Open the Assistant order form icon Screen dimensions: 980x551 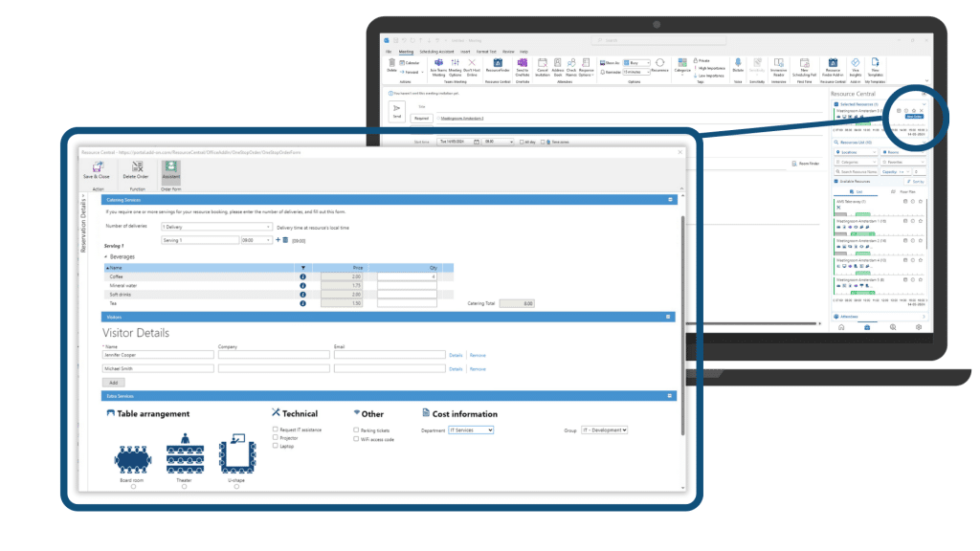170,169
